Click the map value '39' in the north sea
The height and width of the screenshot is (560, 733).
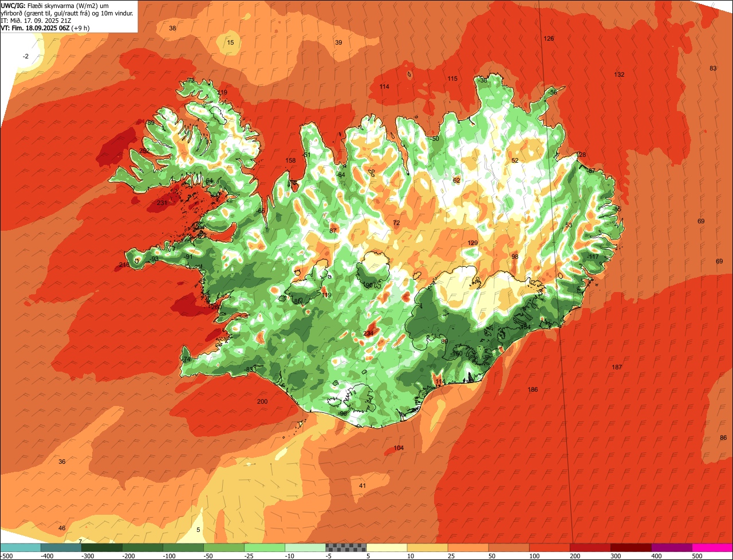tap(338, 42)
